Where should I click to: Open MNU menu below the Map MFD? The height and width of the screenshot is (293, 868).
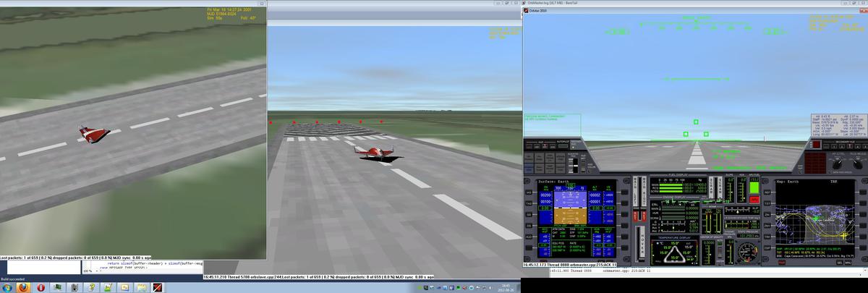pos(848,263)
